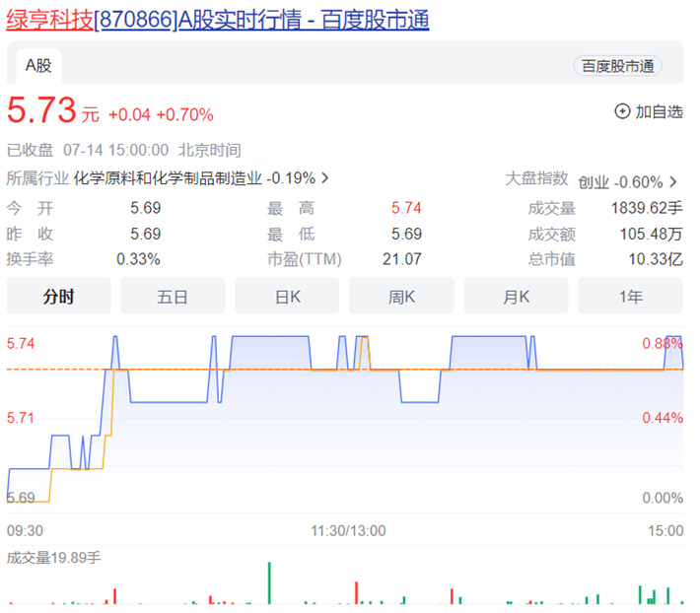Image resolution: width=700 pixels, height=613 pixels.
Task: Show the 月K monthly chart
Action: 516,297
